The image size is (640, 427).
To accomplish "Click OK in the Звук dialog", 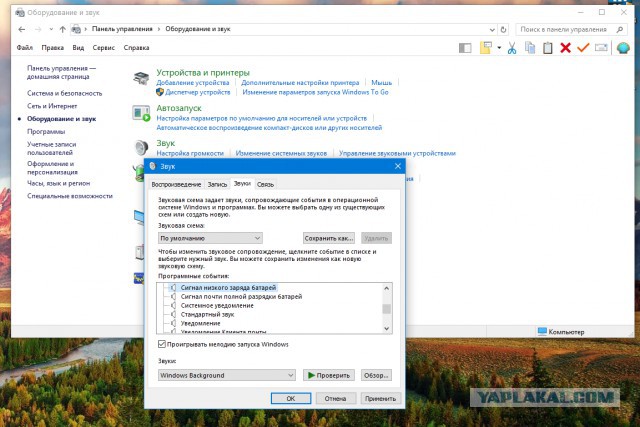I will 291,398.
